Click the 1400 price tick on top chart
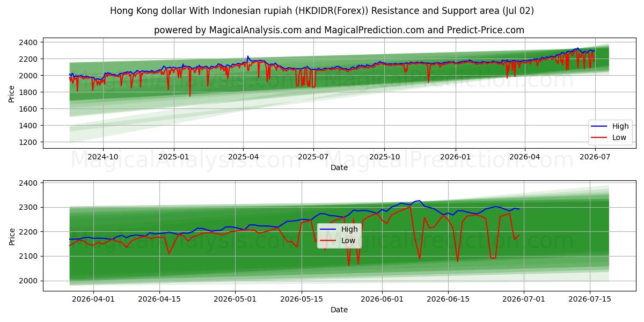 (28, 126)
